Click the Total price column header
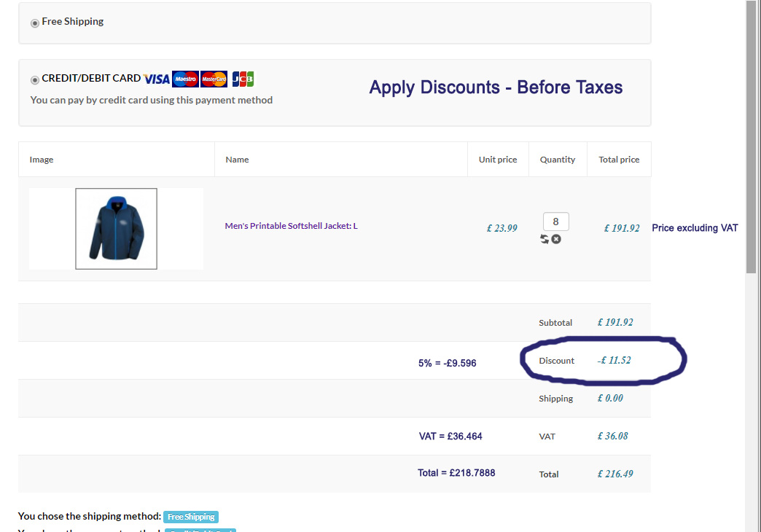The height and width of the screenshot is (532, 761). click(619, 160)
